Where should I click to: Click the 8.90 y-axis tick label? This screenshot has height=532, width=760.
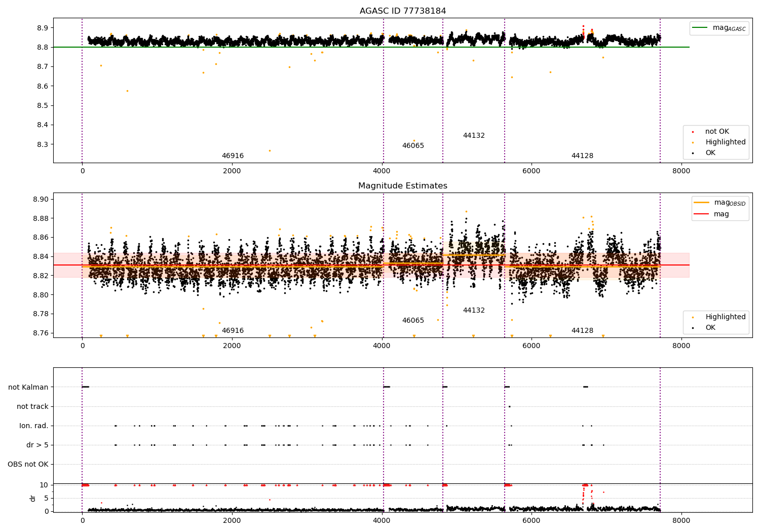pyautogui.click(x=41, y=199)
